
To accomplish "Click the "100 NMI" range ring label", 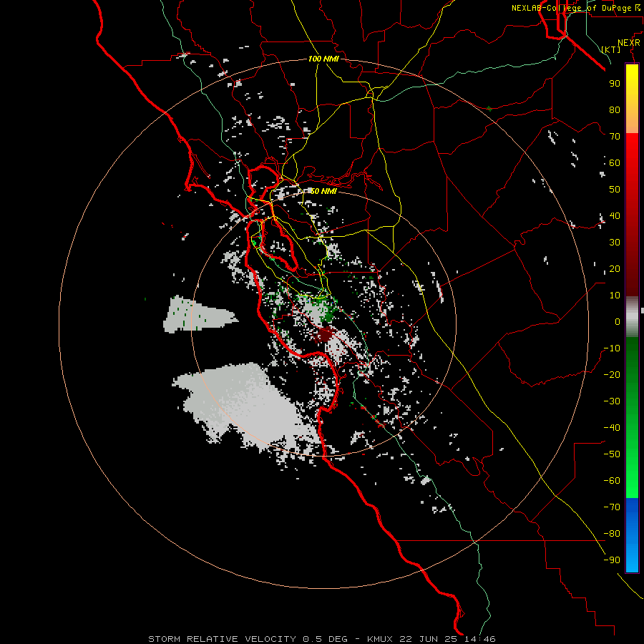I will pyautogui.click(x=323, y=59).
